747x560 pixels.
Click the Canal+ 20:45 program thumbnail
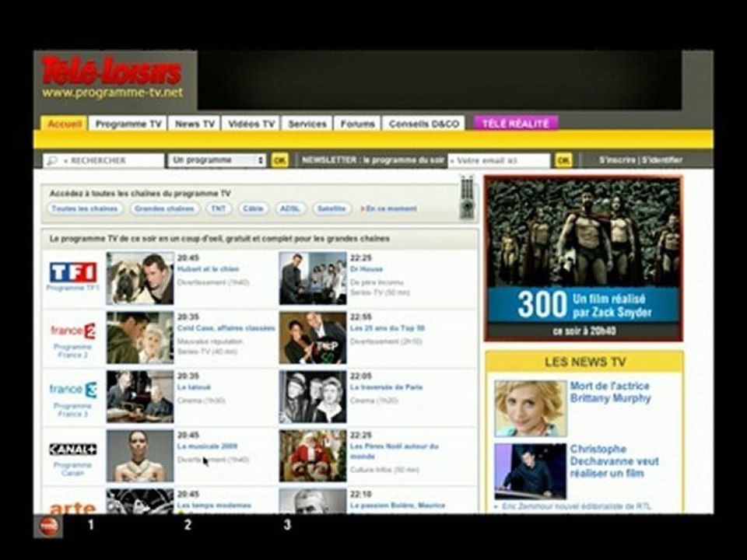(x=140, y=456)
